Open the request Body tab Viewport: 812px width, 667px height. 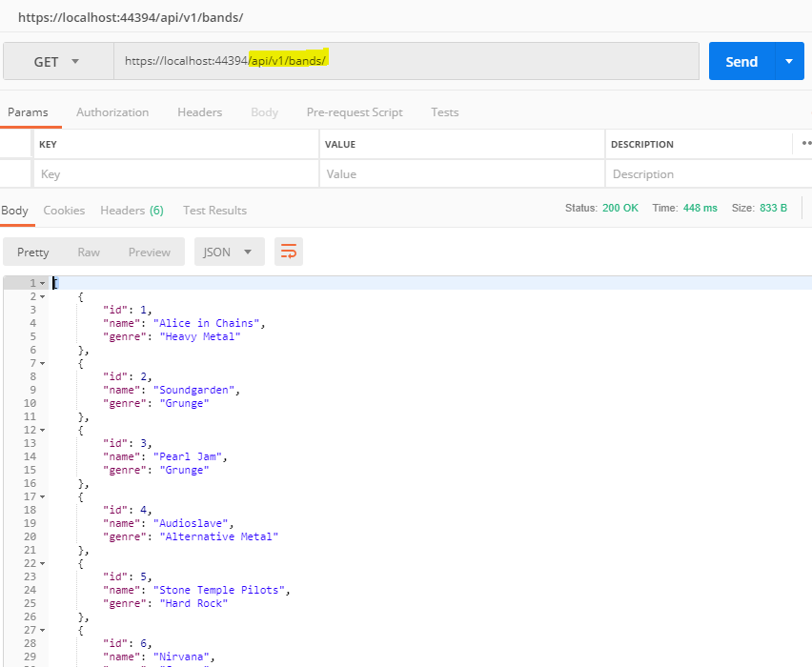tap(264, 112)
